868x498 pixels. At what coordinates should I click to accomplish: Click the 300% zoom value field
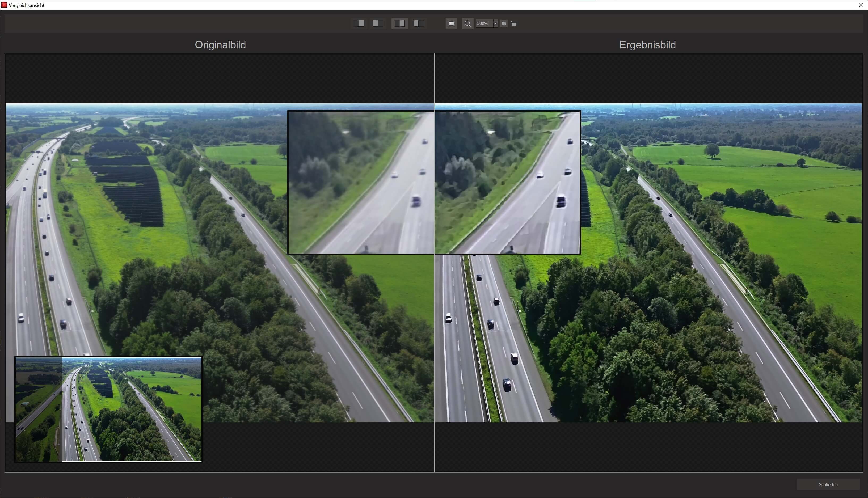point(484,23)
